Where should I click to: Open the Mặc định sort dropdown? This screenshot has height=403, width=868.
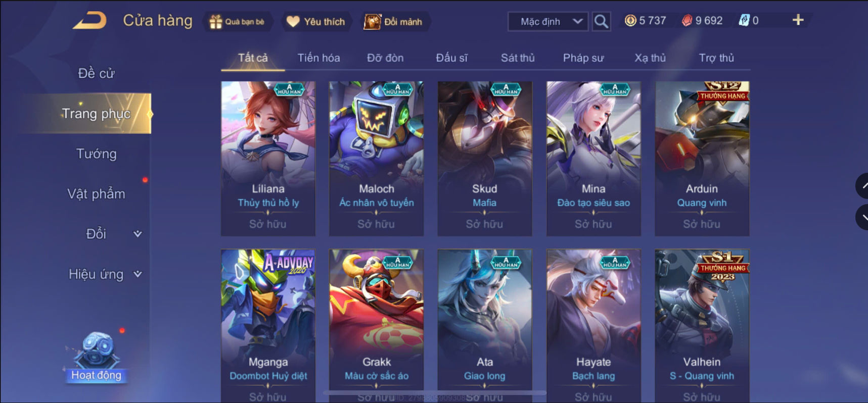(x=548, y=22)
